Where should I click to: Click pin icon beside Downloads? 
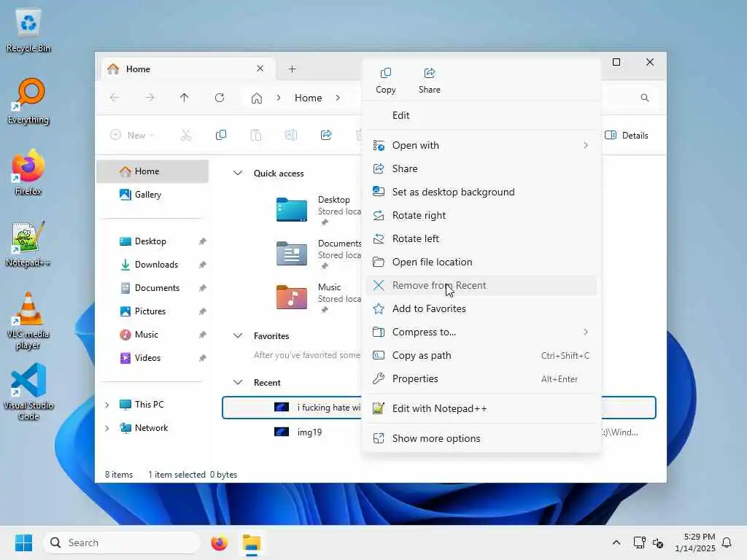point(203,265)
